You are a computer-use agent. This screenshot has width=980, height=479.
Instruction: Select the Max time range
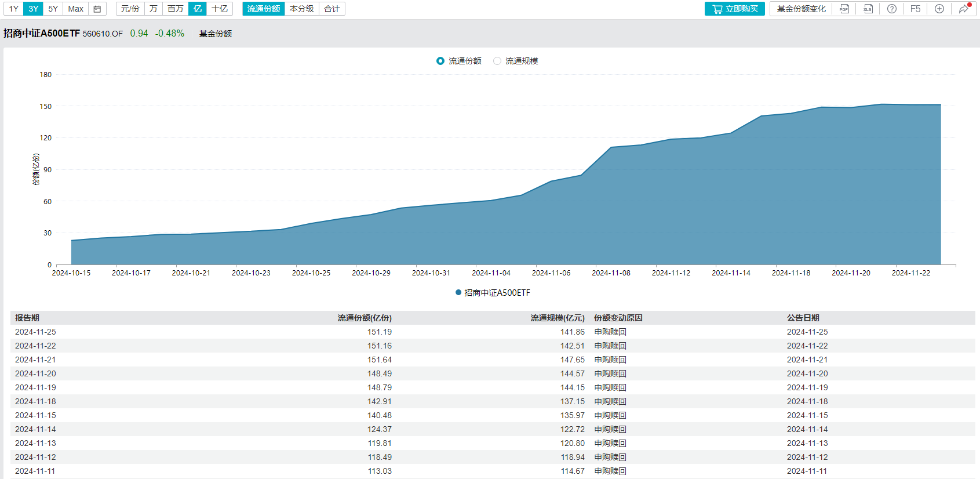click(x=75, y=9)
